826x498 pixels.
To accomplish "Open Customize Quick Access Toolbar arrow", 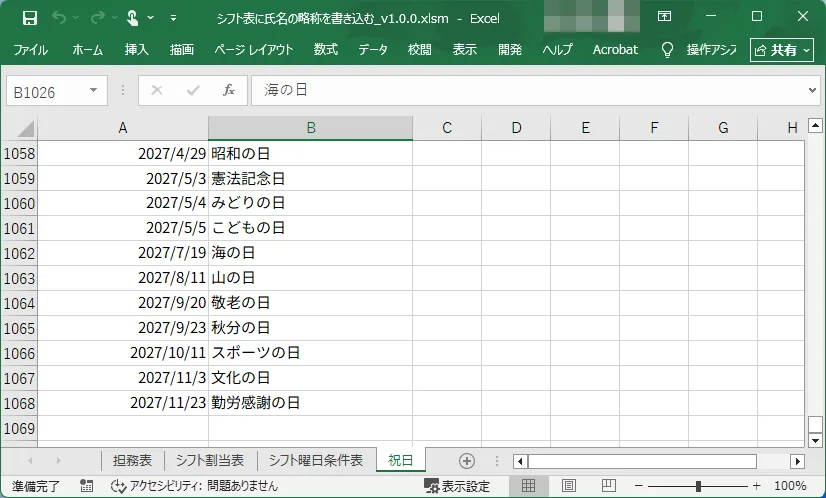I will tap(173, 18).
